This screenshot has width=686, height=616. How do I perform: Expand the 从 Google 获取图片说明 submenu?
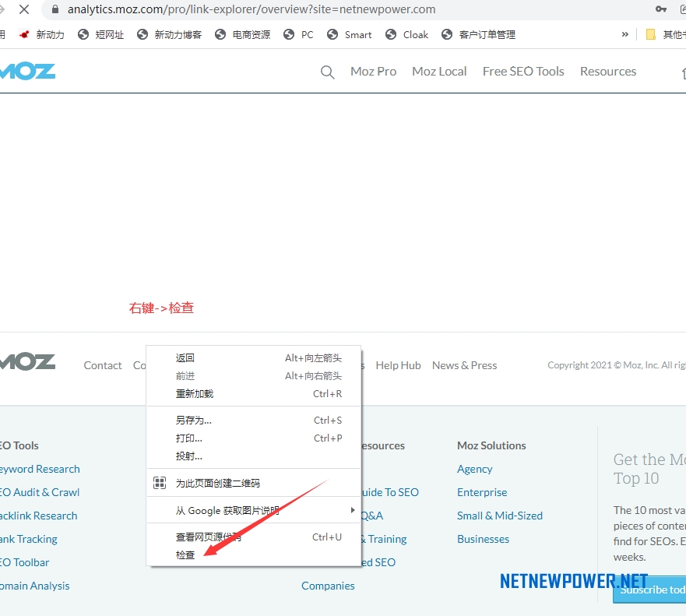pyautogui.click(x=253, y=510)
